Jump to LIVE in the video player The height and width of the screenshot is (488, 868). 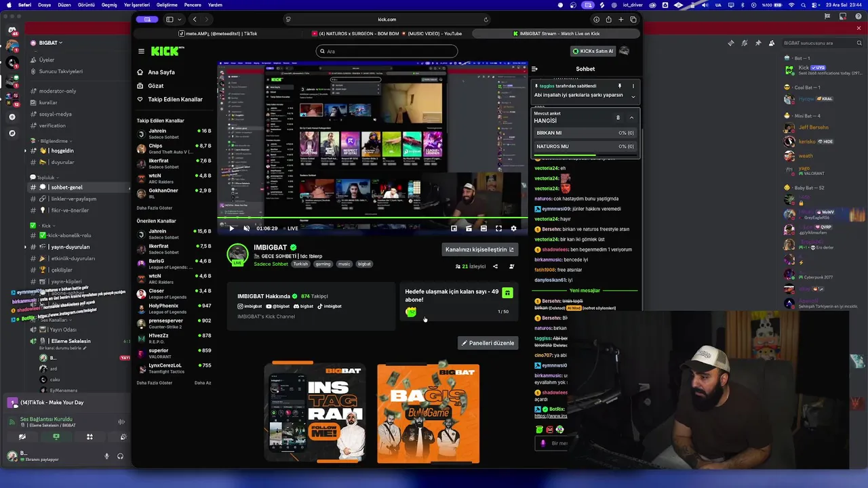coord(290,228)
